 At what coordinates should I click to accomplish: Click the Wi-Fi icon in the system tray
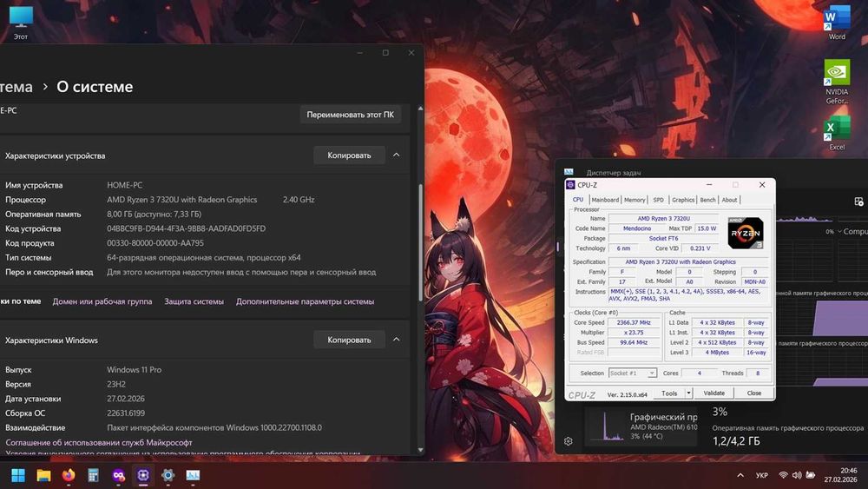click(x=783, y=475)
